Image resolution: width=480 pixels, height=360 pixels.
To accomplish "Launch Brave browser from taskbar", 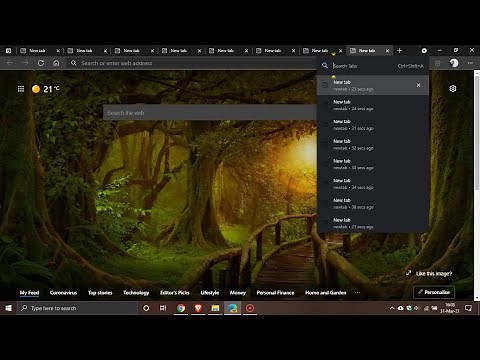I will tap(198, 308).
